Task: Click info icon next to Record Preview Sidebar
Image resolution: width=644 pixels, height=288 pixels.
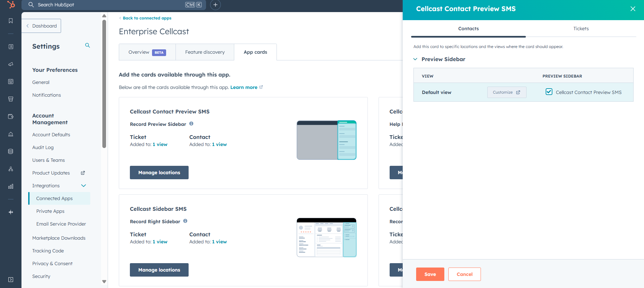Action: coord(191,124)
